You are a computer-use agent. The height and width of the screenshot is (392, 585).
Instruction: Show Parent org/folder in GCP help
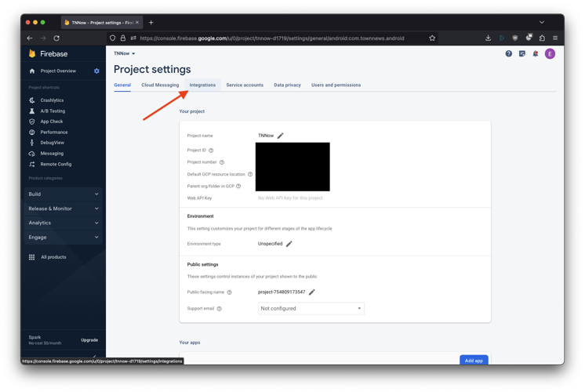click(238, 186)
